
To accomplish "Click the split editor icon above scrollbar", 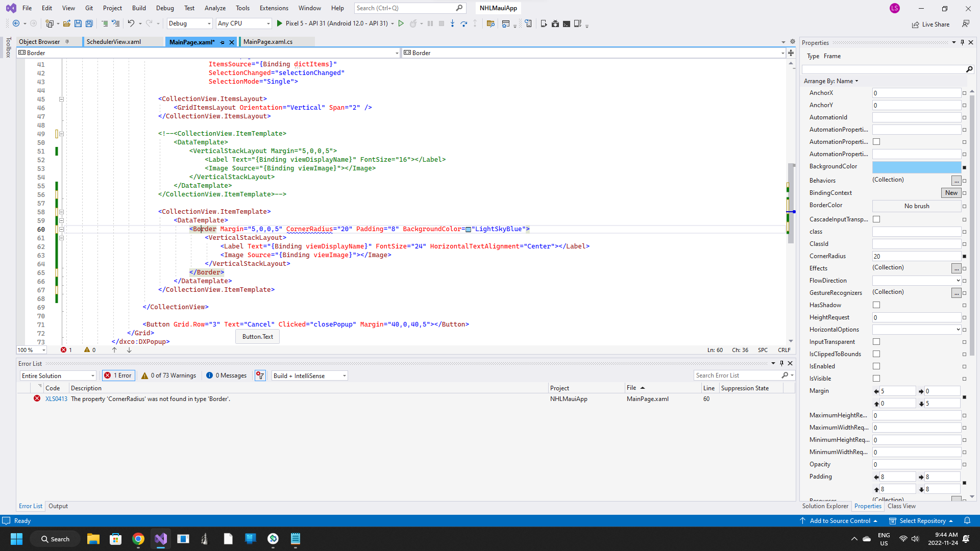I will pos(791,53).
